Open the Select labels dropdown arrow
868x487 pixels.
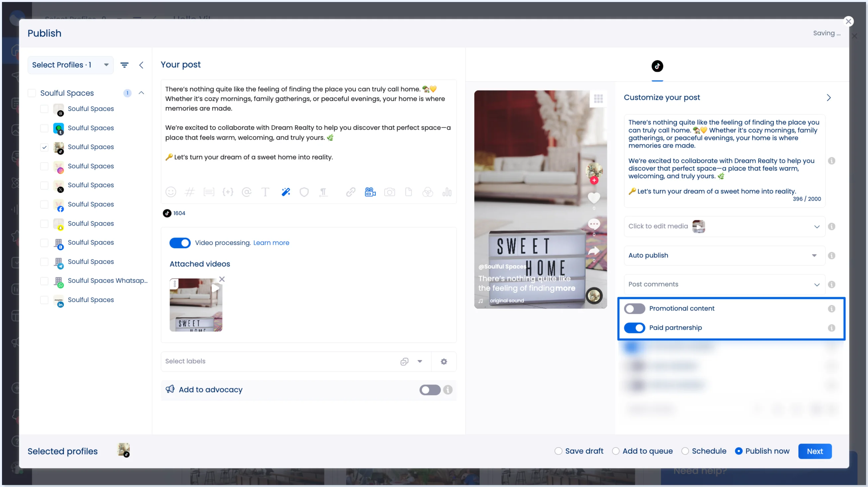click(x=419, y=361)
